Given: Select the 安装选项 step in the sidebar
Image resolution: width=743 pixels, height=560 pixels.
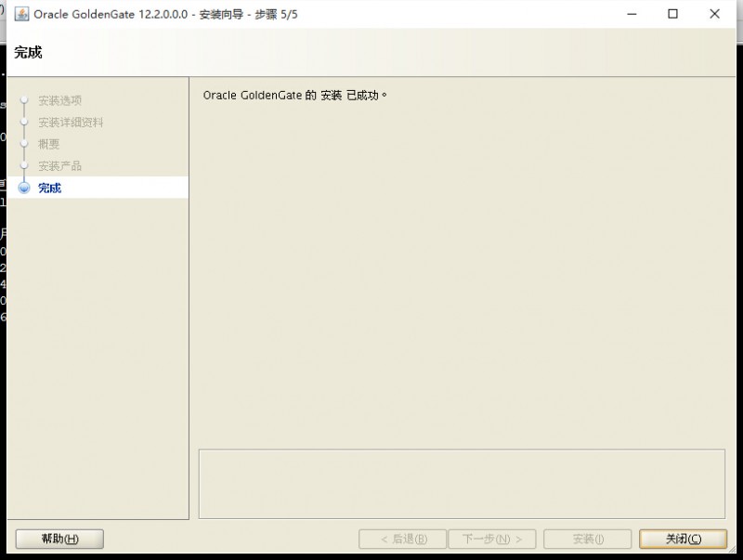Looking at the screenshot, I should point(60,99).
